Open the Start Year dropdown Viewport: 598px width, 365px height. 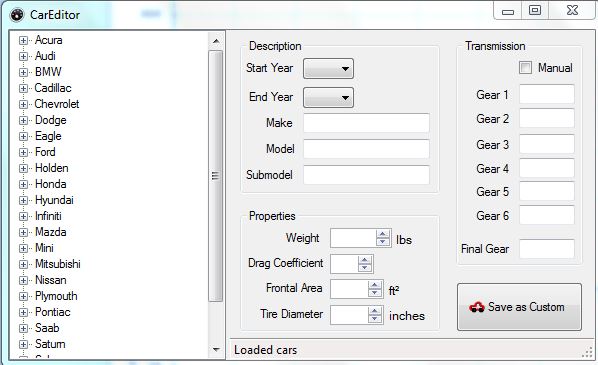pyautogui.click(x=328, y=69)
